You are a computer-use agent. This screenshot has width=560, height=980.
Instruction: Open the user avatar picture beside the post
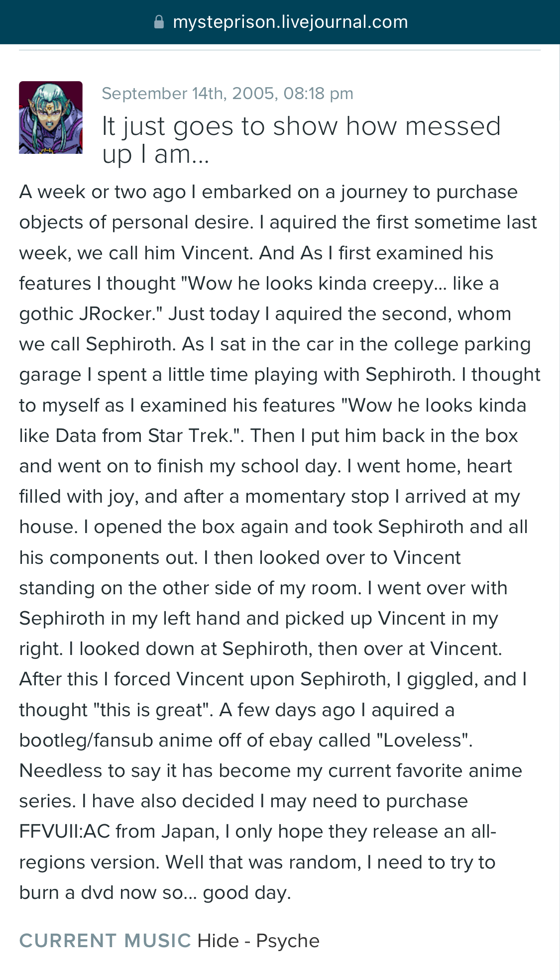[51, 117]
